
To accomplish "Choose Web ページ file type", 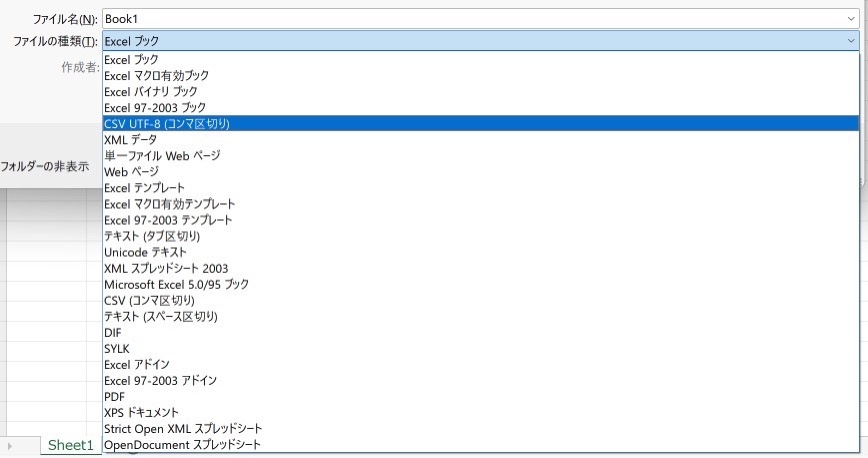I will tap(480, 172).
